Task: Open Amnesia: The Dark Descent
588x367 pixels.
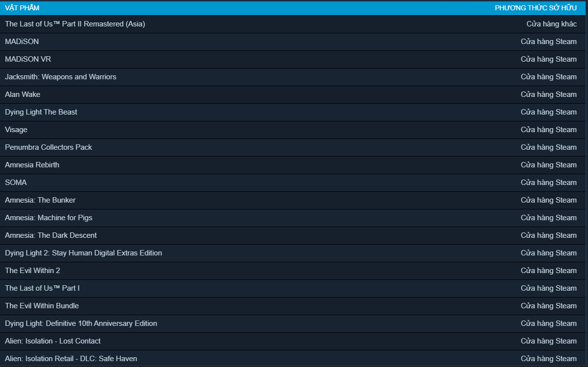Action: [51, 235]
